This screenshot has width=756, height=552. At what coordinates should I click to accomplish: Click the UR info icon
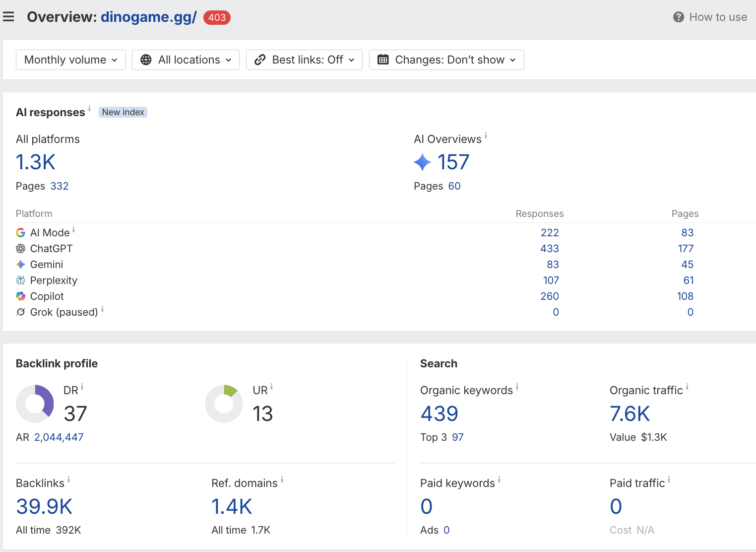pos(271,387)
